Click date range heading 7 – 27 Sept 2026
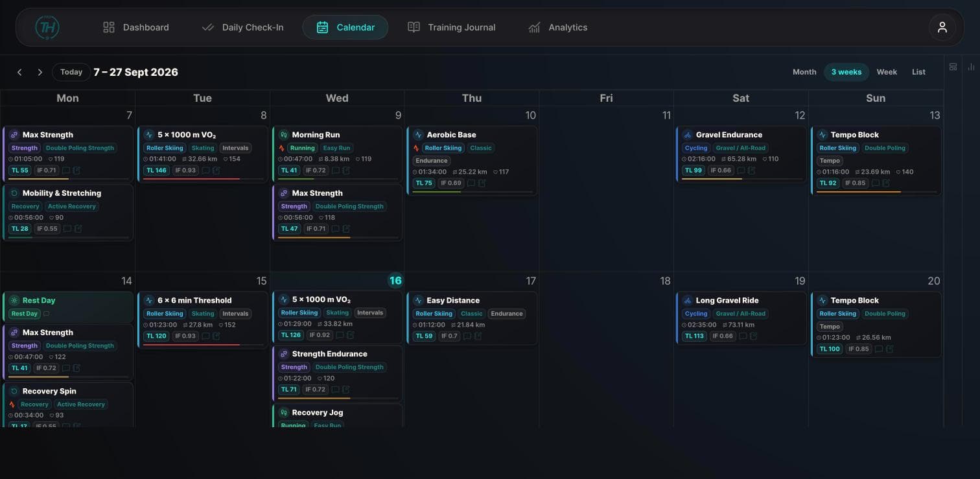This screenshot has width=980, height=479. coord(135,72)
